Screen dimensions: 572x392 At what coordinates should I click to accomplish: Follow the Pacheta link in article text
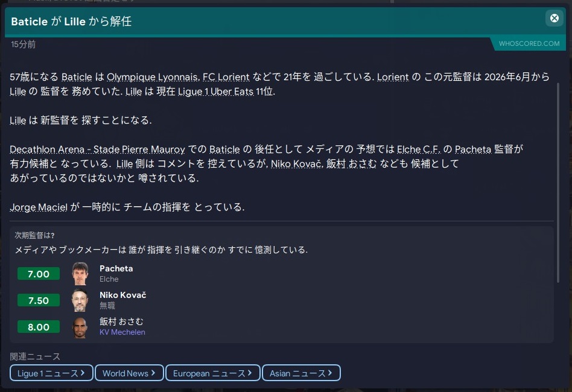pos(473,150)
